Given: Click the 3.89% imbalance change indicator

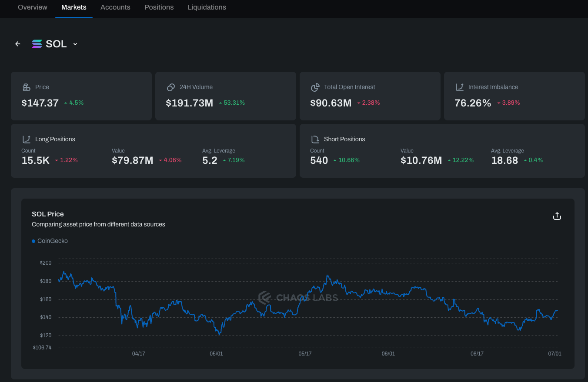Looking at the screenshot, I should (508, 103).
